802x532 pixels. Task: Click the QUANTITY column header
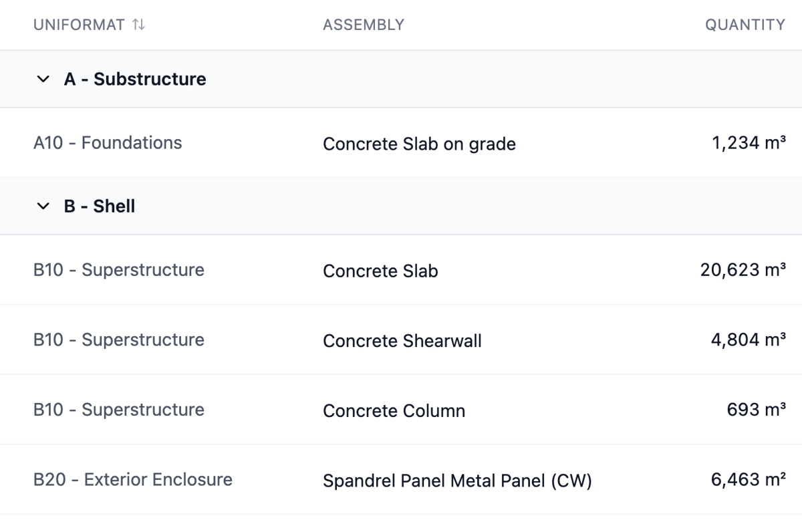coord(745,25)
